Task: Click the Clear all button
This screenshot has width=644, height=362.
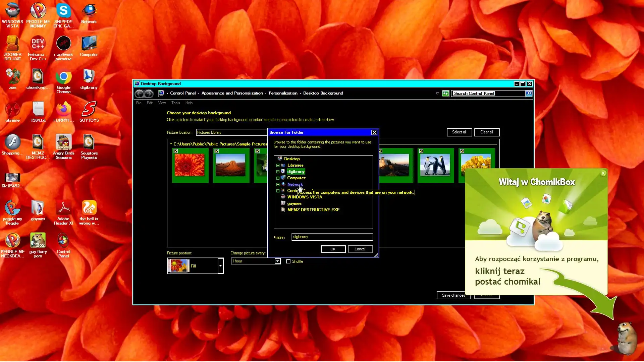Action: click(x=486, y=132)
